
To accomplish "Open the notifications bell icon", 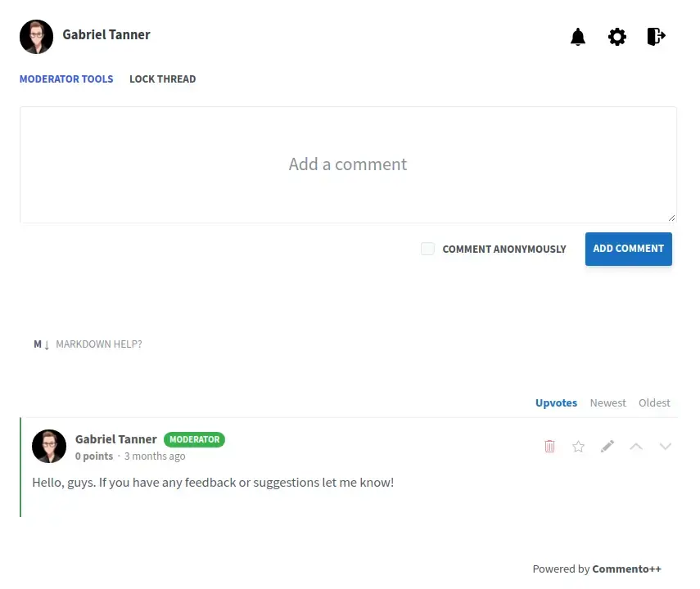I will (x=578, y=37).
